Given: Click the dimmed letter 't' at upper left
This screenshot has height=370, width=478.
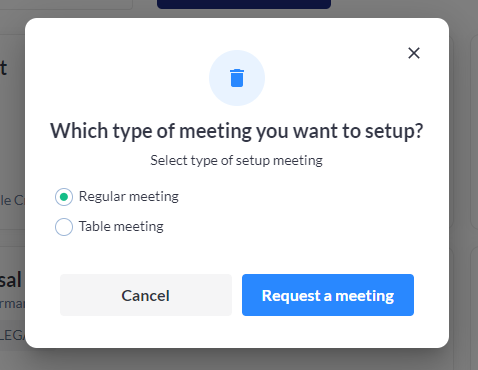Looking at the screenshot, I should (3, 68).
